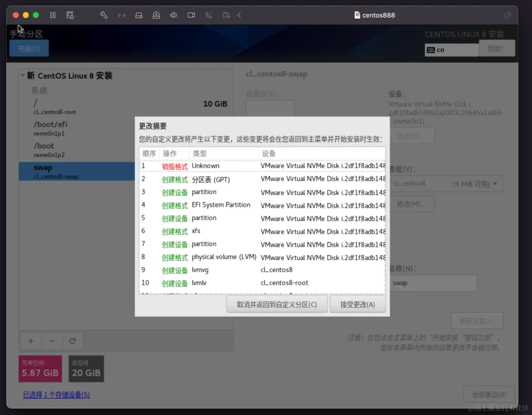
Task: Select row 4 EFI System Partition
Action: tap(263, 205)
